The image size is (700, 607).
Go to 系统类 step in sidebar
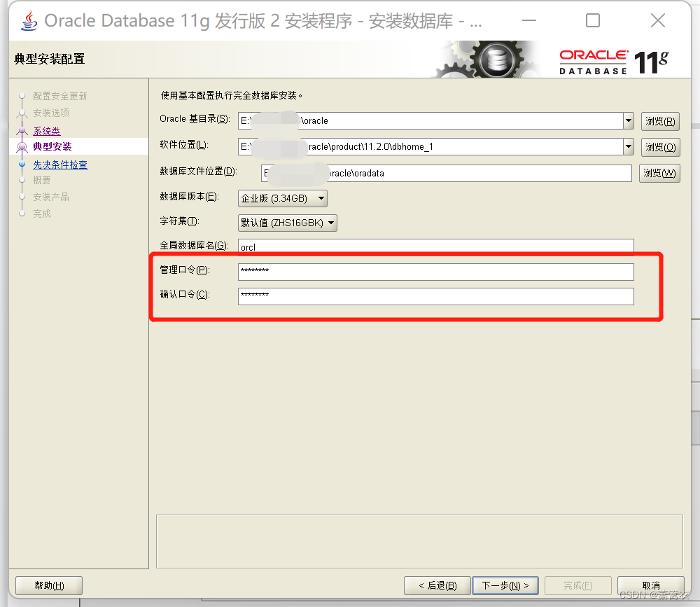click(x=46, y=131)
